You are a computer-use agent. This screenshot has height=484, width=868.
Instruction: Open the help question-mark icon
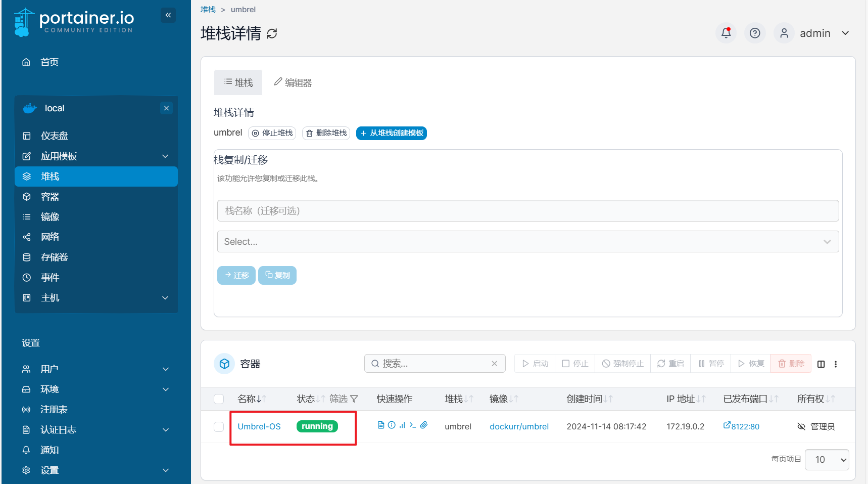(x=755, y=33)
